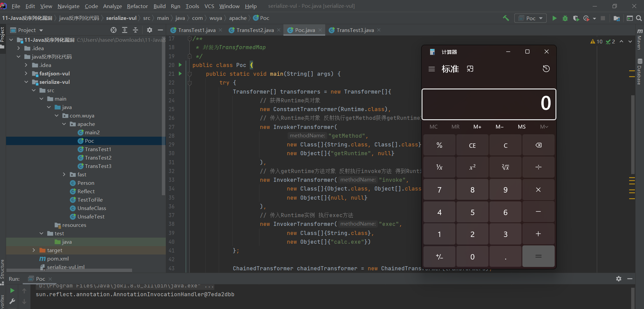Expand the fast package
The width and height of the screenshot is (644, 309).
coord(64,174)
